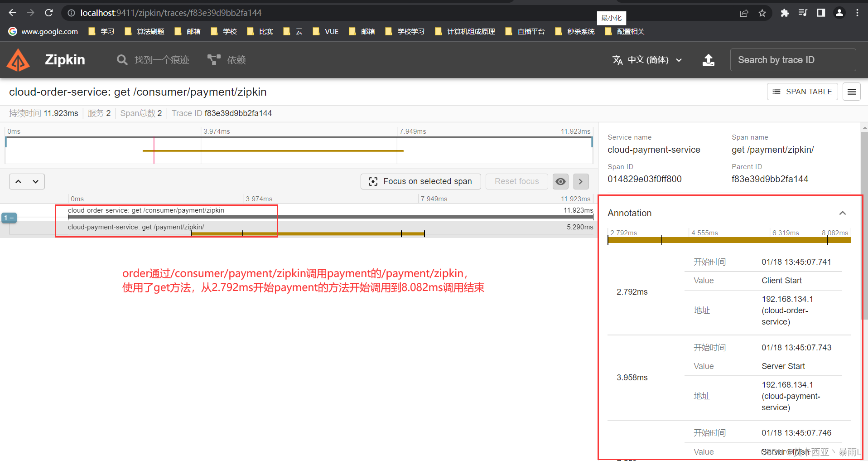Toggle browser side panel
This screenshot has width=868, height=461.
(x=821, y=13)
